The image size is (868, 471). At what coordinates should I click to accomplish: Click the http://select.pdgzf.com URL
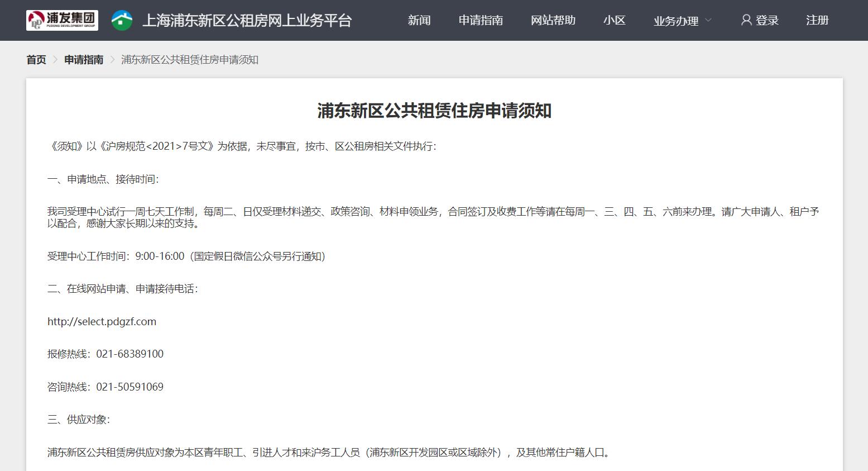[x=102, y=322]
